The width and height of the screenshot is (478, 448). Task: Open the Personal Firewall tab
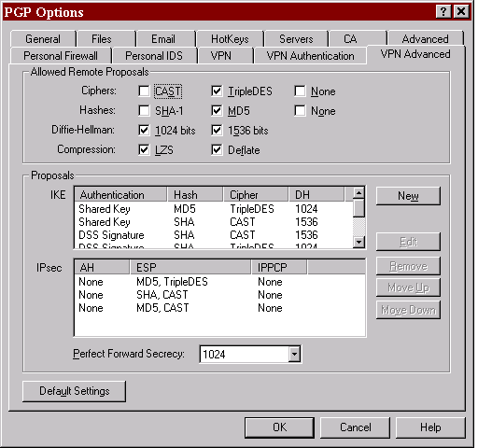pos(61,56)
